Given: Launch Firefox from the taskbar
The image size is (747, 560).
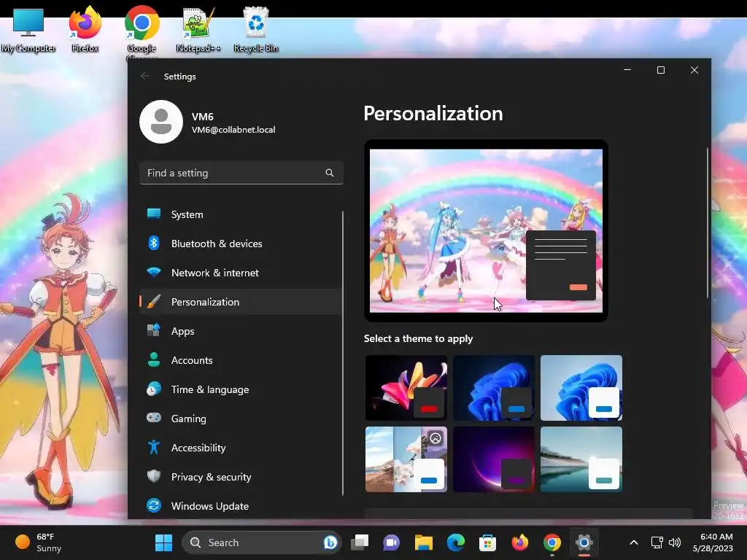Looking at the screenshot, I should point(519,542).
